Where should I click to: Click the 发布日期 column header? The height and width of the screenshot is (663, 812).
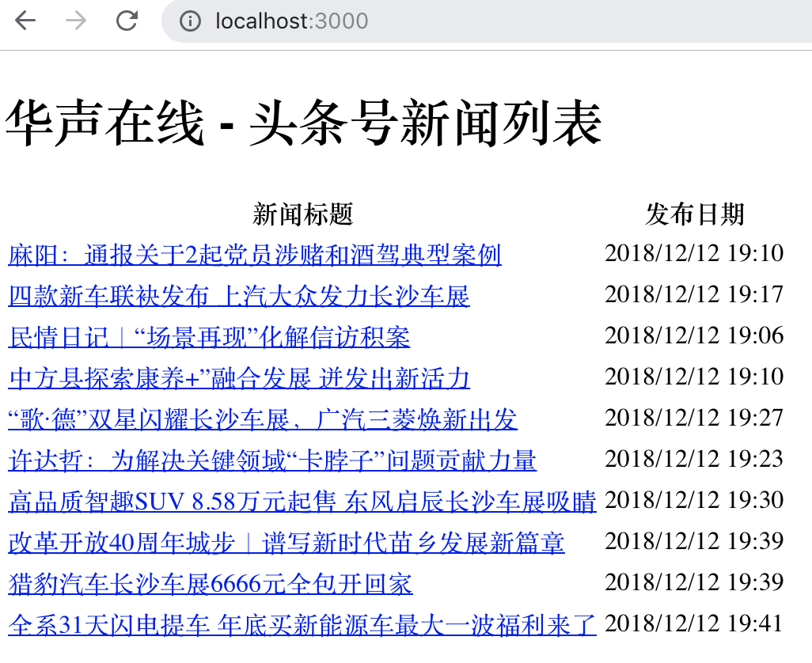694,214
